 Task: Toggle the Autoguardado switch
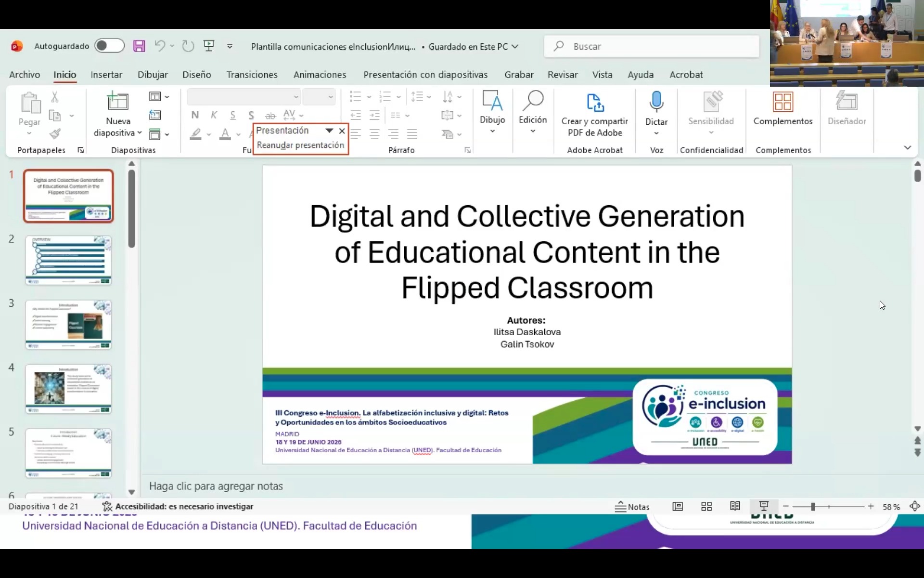coord(109,46)
